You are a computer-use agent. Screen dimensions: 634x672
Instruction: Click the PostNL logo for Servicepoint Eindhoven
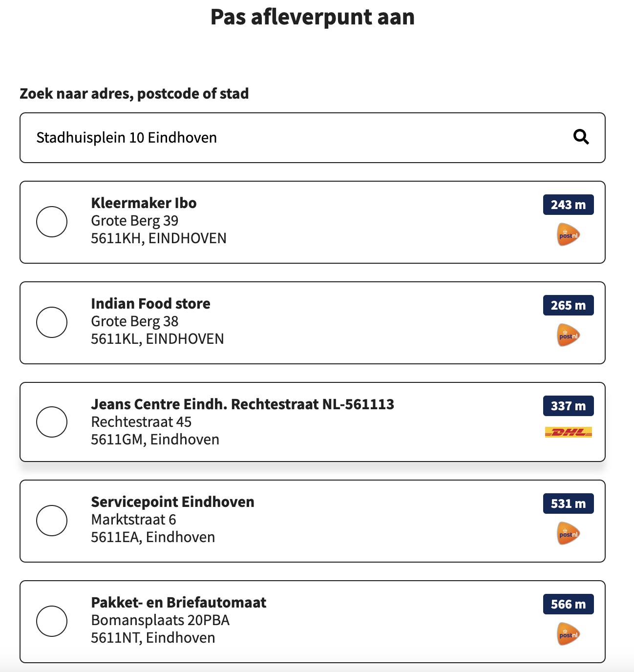point(569,534)
